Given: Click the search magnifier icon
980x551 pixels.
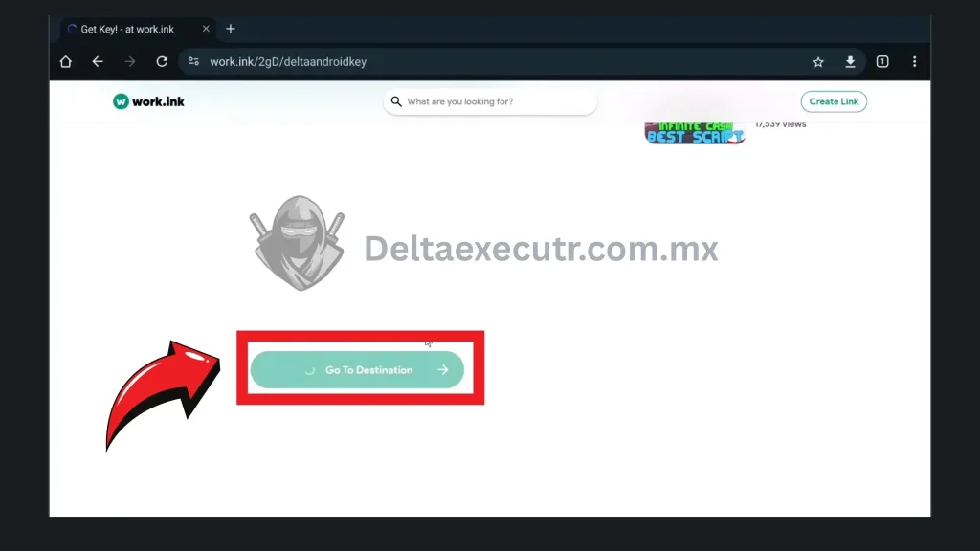Looking at the screenshot, I should (x=396, y=101).
